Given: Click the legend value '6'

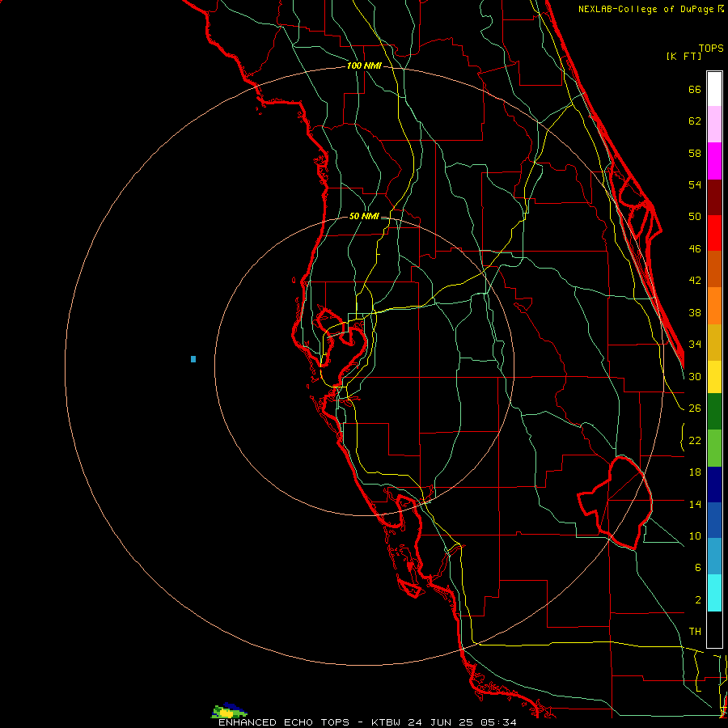Looking at the screenshot, I should point(697,567).
